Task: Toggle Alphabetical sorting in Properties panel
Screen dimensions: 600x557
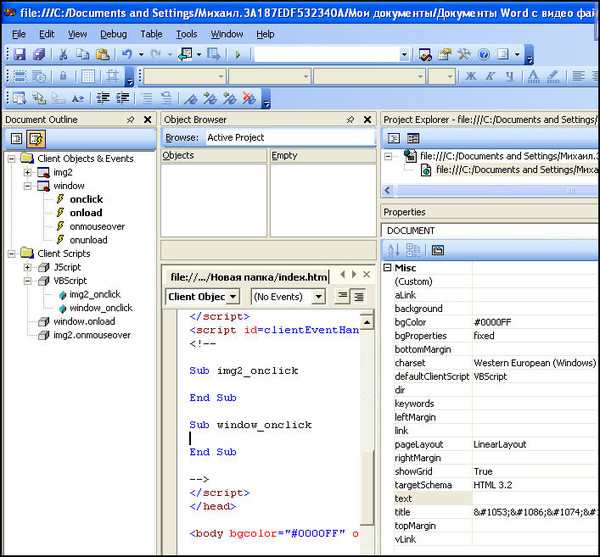Action: [393, 250]
